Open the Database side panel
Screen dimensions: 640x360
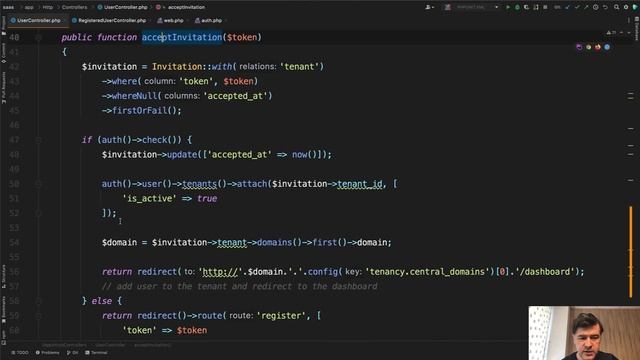pos(636,29)
